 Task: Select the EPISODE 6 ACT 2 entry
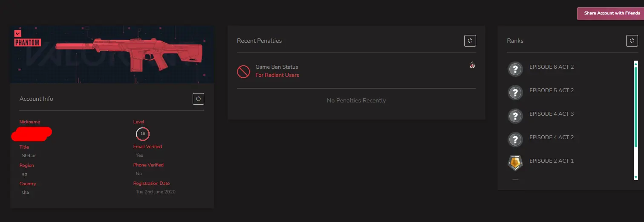point(552,67)
